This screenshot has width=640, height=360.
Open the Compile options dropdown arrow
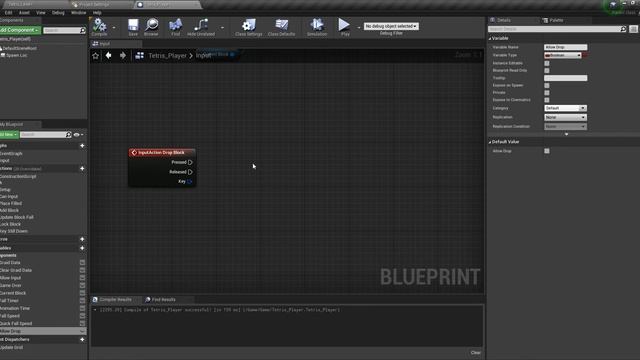point(114,28)
